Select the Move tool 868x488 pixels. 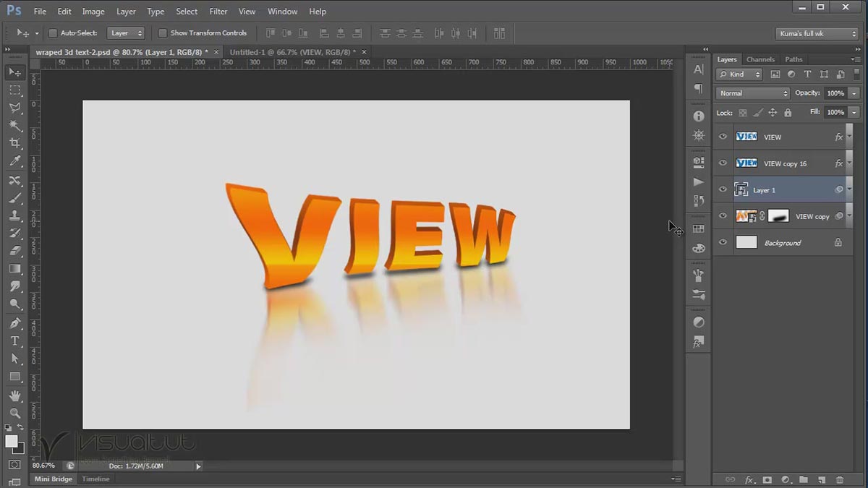pyautogui.click(x=15, y=72)
